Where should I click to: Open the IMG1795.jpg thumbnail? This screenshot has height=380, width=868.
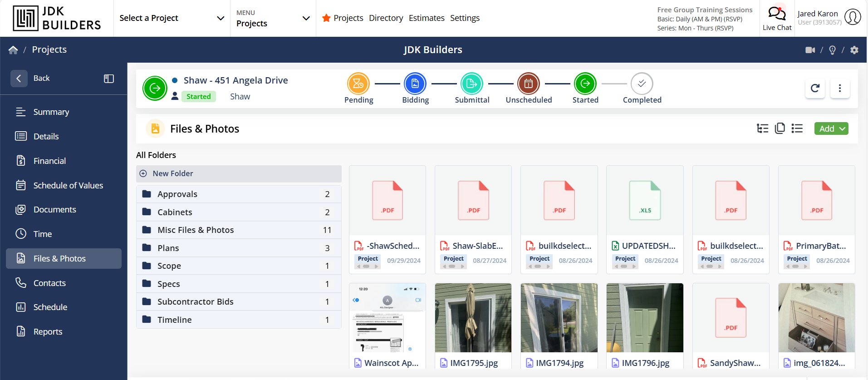(x=473, y=318)
